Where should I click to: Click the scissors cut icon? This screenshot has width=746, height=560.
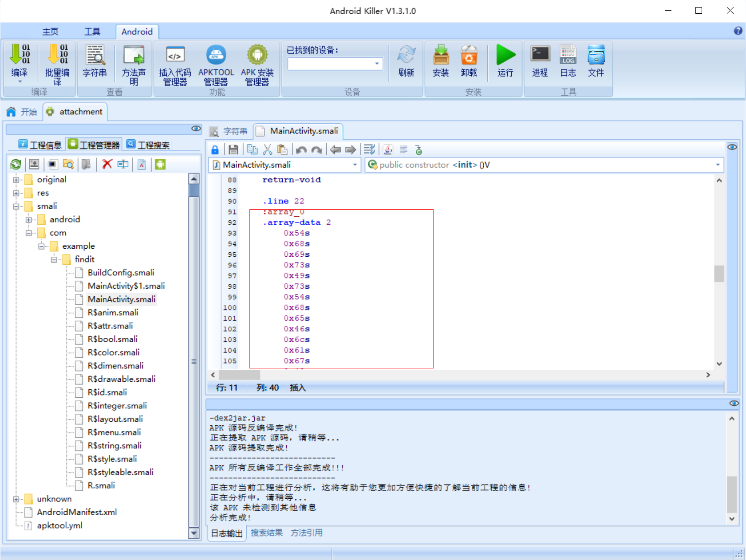tap(268, 150)
